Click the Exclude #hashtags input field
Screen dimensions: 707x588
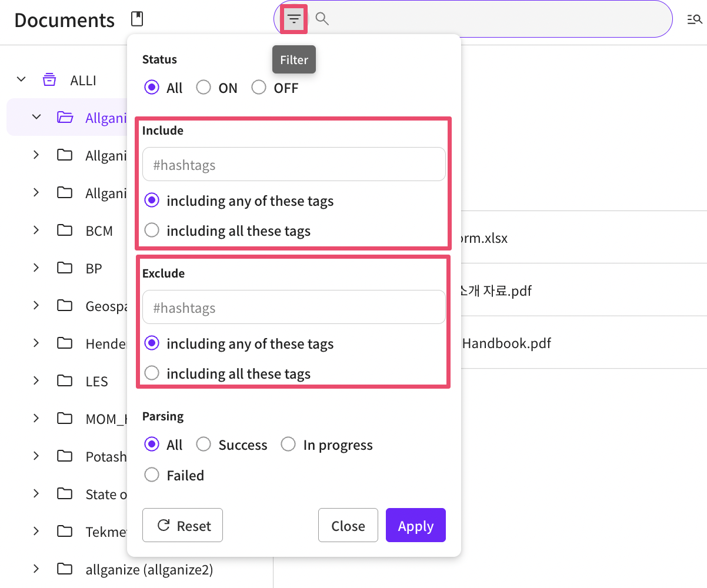294,308
